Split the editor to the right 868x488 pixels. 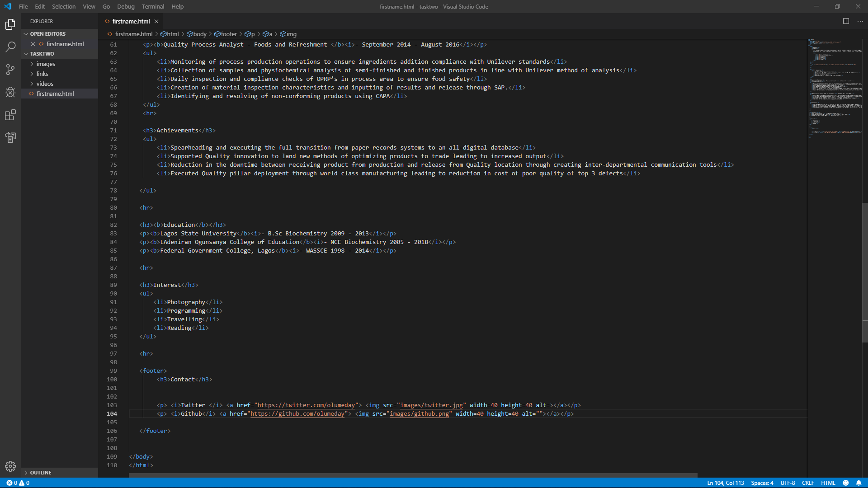pyautogui.click(x=846, y=21)
